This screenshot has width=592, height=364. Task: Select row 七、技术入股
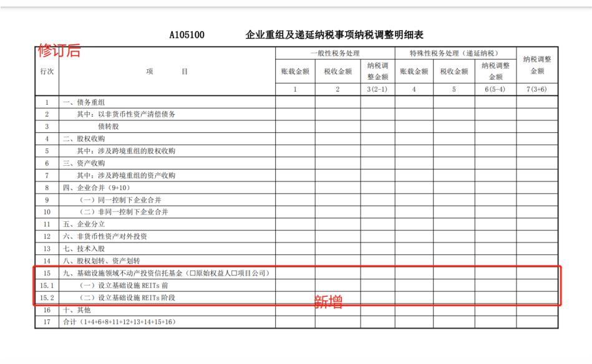point(296,249)
